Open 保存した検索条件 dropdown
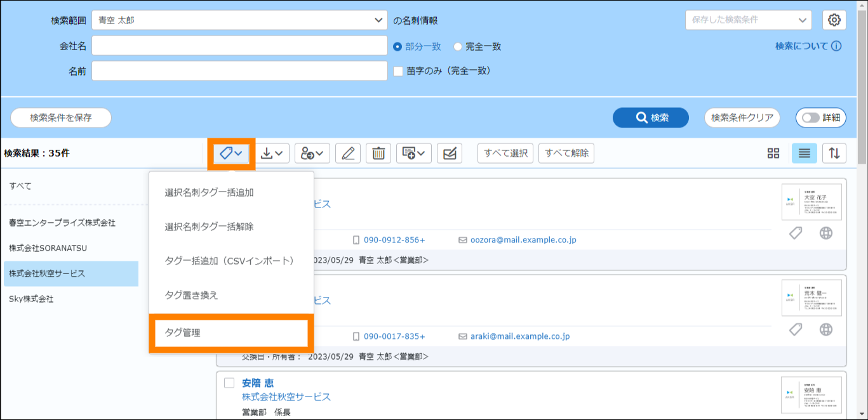This screenshot has height=420, width=868. [x=748, y=20]
